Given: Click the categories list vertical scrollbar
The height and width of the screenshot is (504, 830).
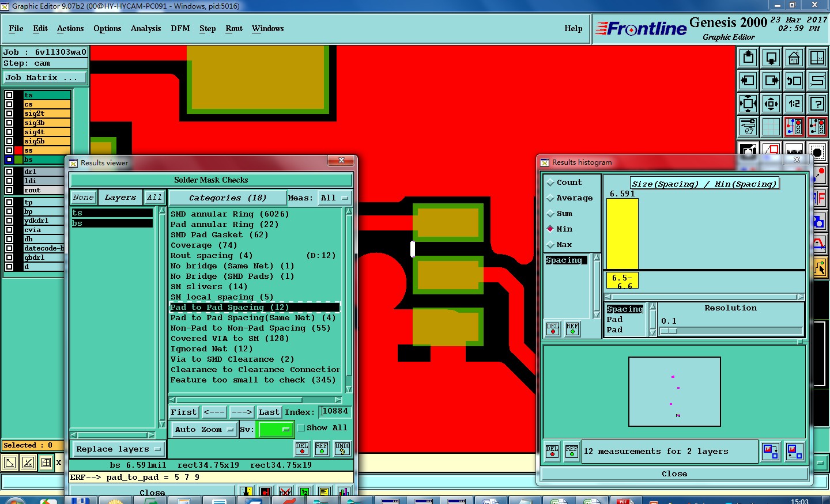Looking at the screenshot, I should (x=349, y=300).
